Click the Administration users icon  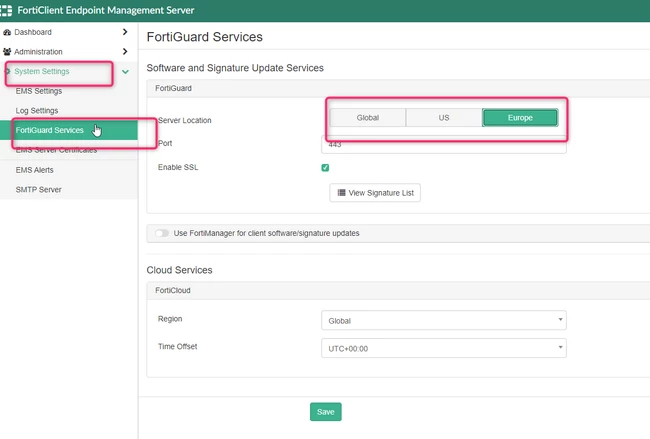pyautogui.click(x=7, y=52)
